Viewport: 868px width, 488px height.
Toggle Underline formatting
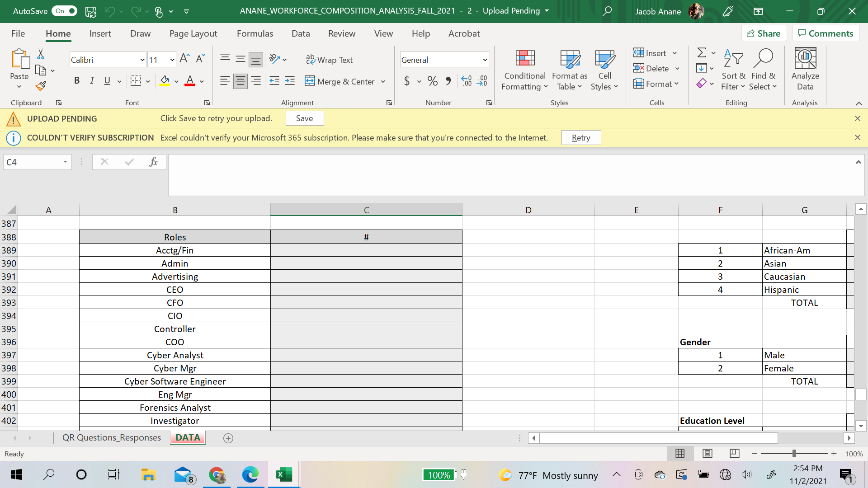107,81
